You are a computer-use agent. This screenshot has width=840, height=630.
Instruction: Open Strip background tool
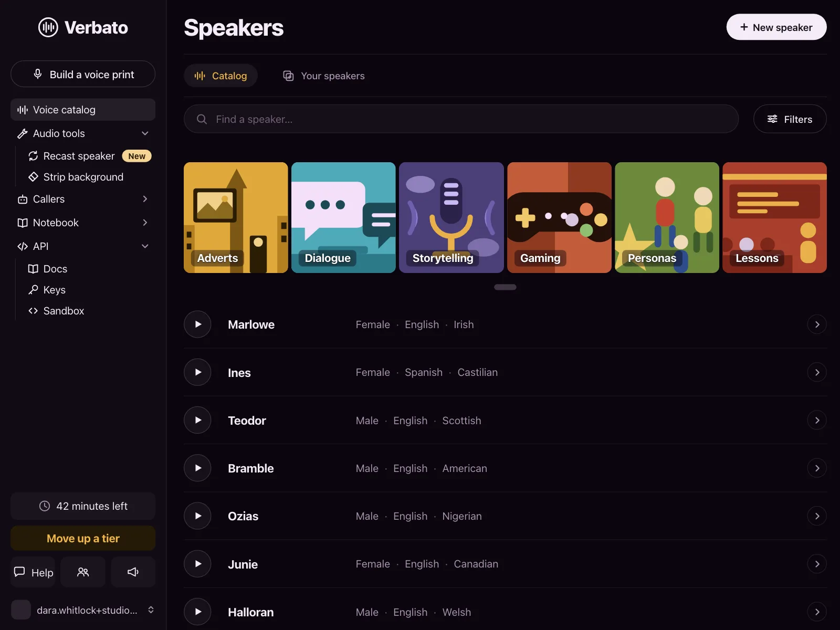click(x=83, y=177)
